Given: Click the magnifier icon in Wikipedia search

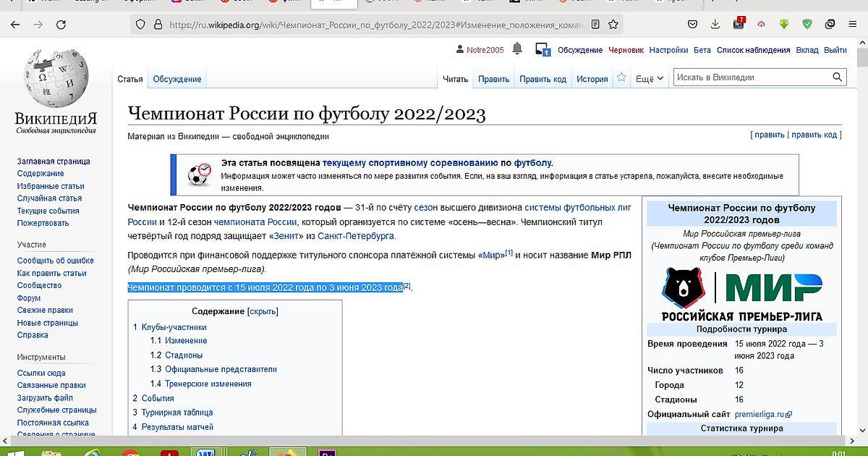Looking at the screenshot, I should coord(837,77).
